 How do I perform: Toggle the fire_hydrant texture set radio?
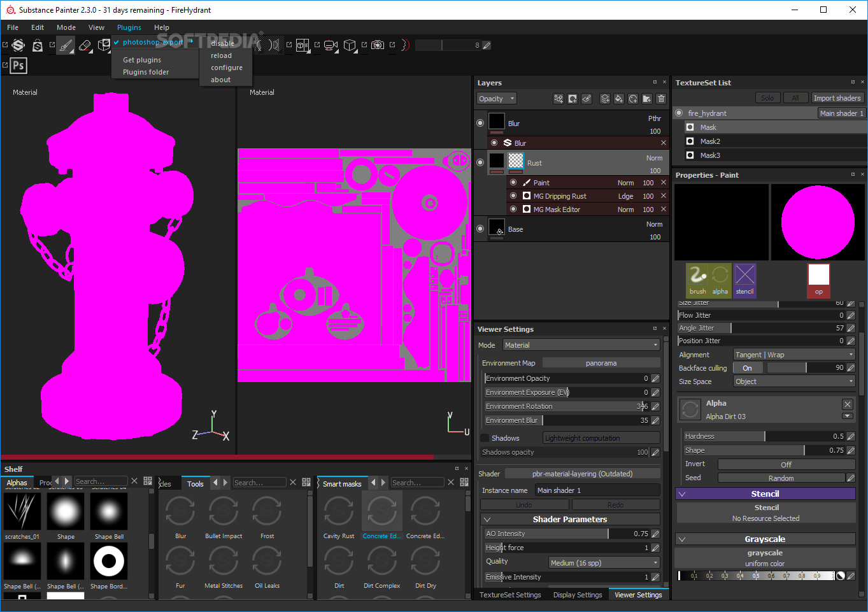[x=679, y=113]
